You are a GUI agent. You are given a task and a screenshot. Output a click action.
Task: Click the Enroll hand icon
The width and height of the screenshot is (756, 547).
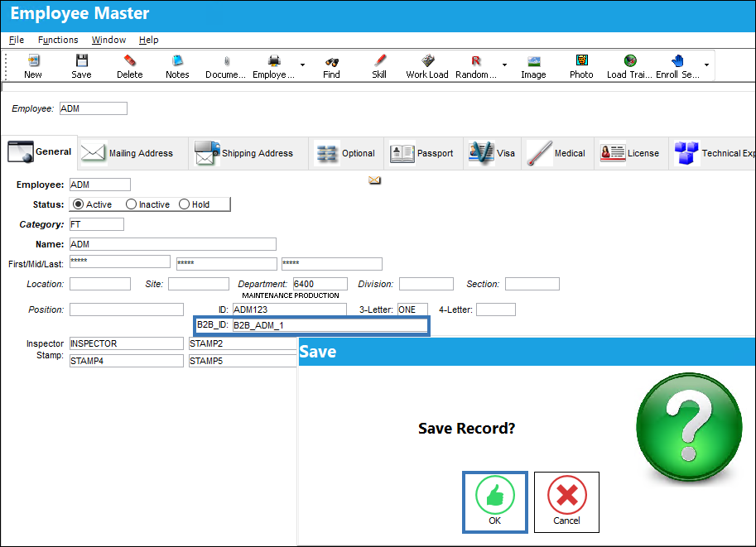click(x=677, y=60)
